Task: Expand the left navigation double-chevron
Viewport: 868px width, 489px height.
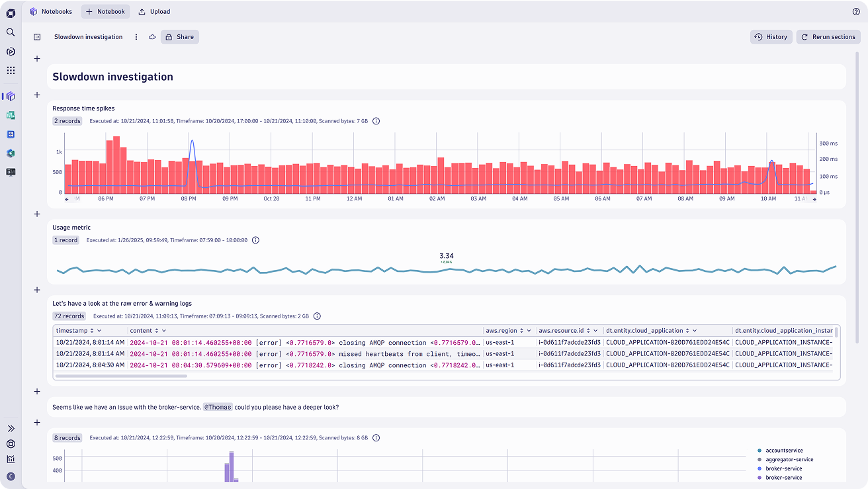Action: click(11, 429)
